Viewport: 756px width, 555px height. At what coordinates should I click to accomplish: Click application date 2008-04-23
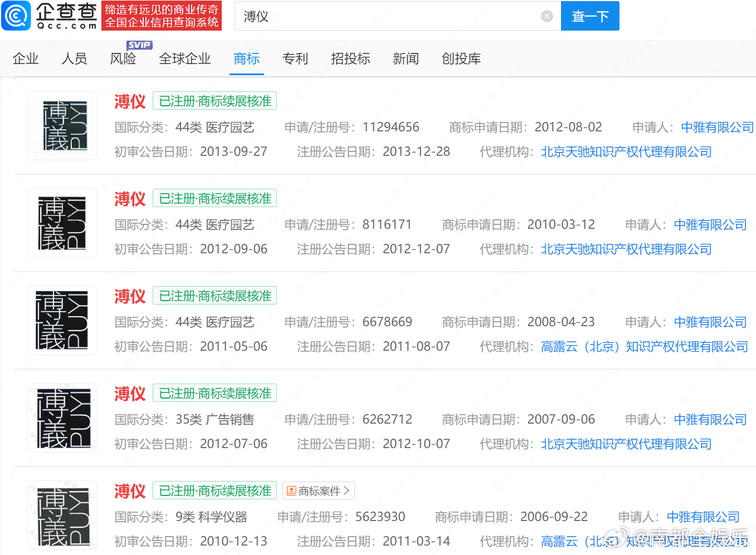pyautogui.click(x=561, y=322)
